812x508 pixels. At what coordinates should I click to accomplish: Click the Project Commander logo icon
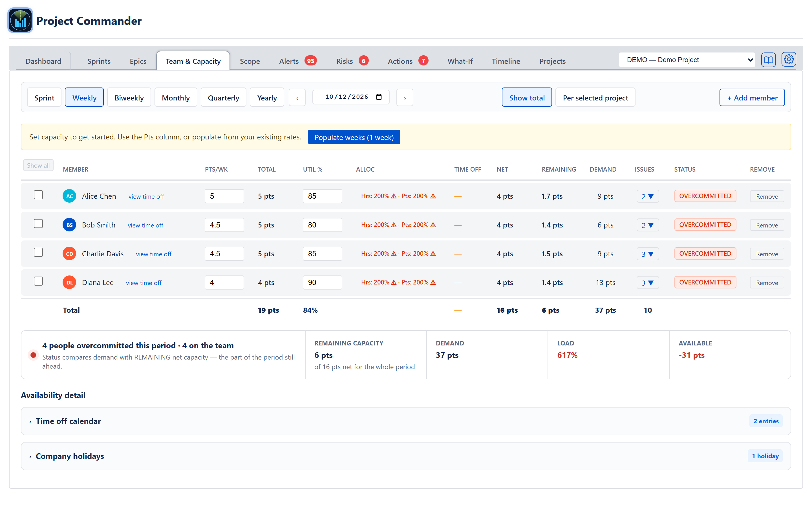pos(20,21)
